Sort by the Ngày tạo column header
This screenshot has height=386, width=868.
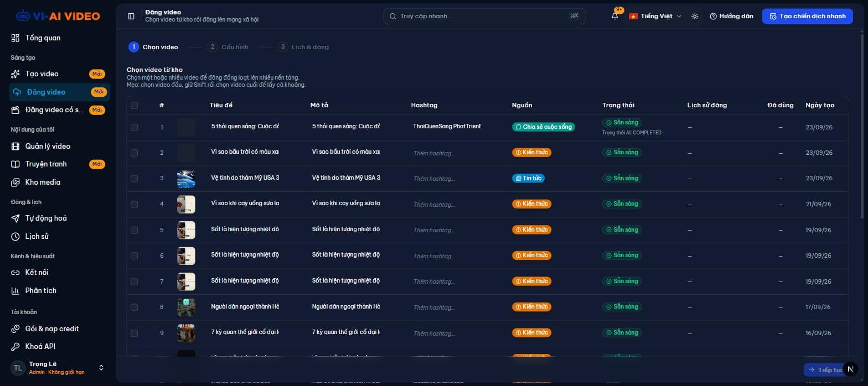[820, 105]
